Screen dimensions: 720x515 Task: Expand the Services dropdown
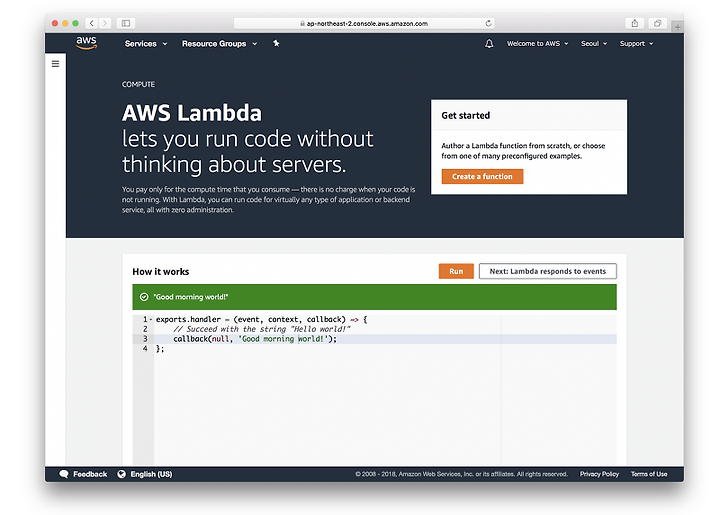(146, 44)
